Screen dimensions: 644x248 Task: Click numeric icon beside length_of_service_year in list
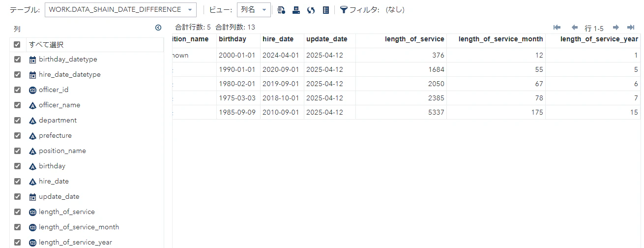click(x=33, y=243)
